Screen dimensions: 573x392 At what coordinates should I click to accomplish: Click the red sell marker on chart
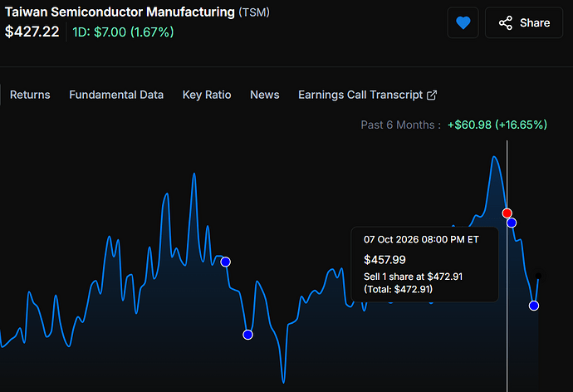click(507, 213)
